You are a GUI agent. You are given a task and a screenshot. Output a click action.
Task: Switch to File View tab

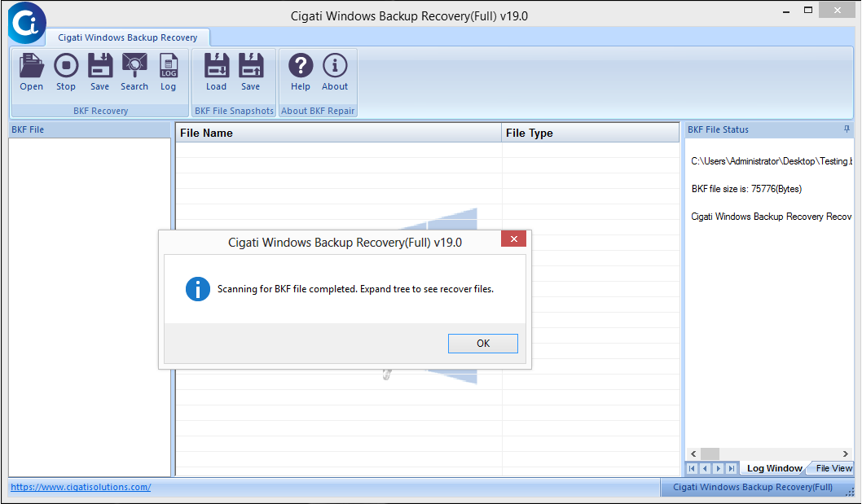tap(833, 468)
